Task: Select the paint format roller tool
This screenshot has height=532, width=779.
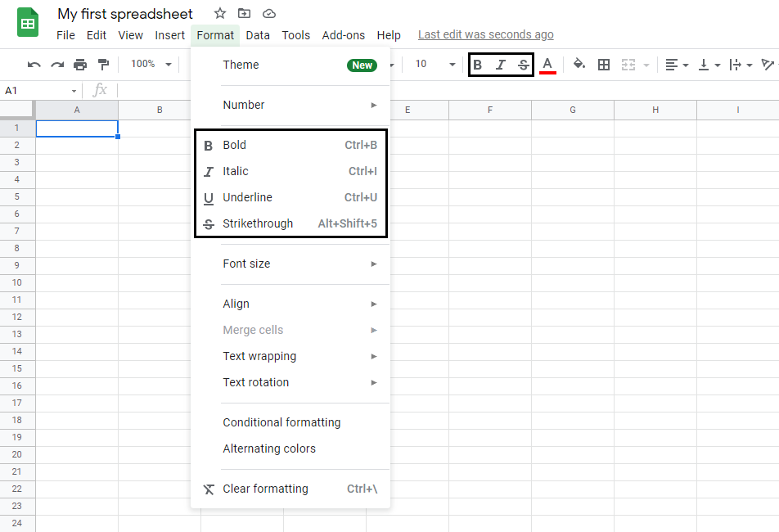Action: pyautogui.click(x=103, y=65)
